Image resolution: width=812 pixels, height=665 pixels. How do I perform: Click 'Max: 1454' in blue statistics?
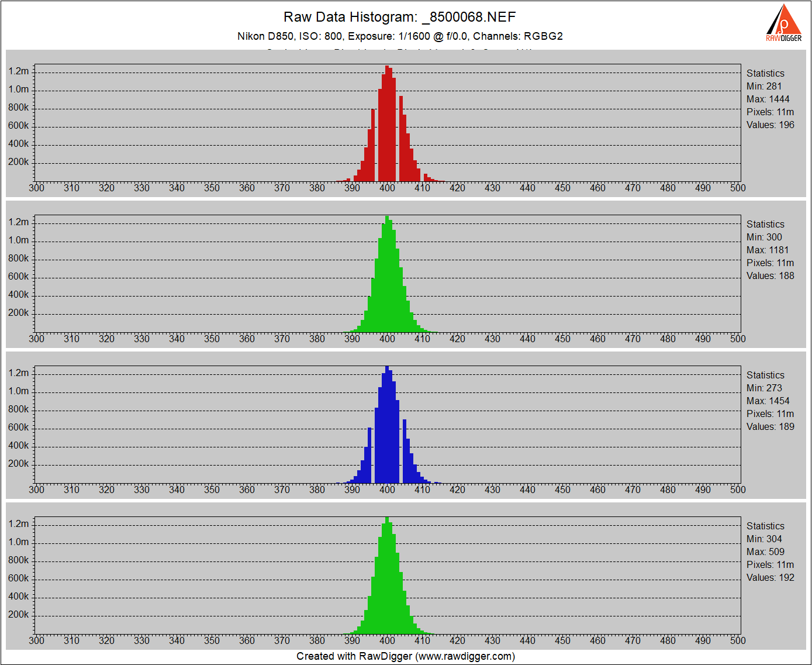pyautogui.click(x=768, y=401)
